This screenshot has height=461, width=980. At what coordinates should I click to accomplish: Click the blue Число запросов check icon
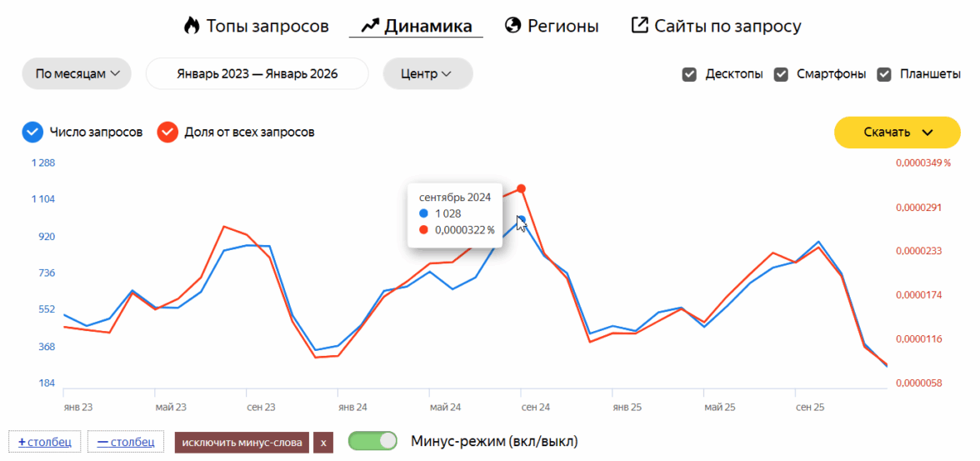coord(32,132)
